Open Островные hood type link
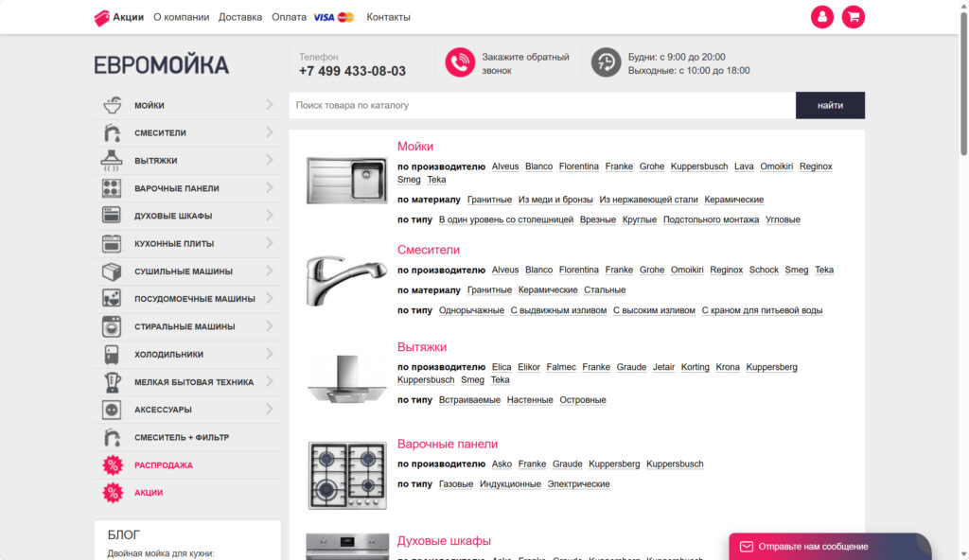969x560 pixels. [x=583, y=400]
